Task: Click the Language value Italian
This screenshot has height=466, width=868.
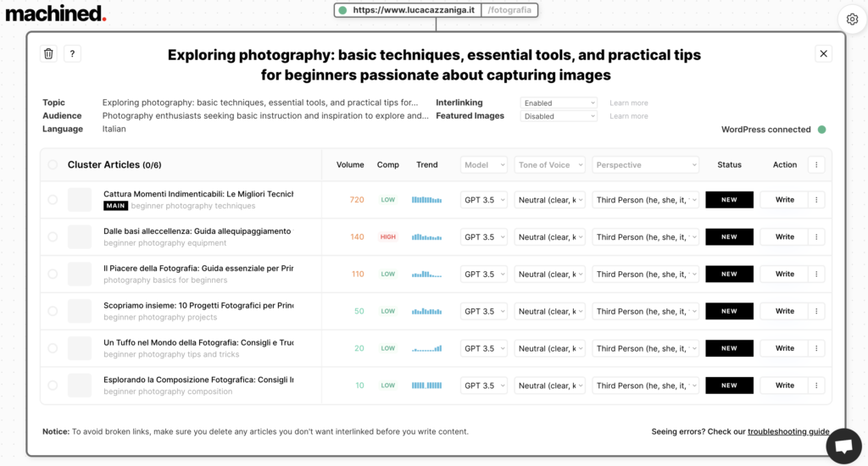Action: [x=114, y=129]
